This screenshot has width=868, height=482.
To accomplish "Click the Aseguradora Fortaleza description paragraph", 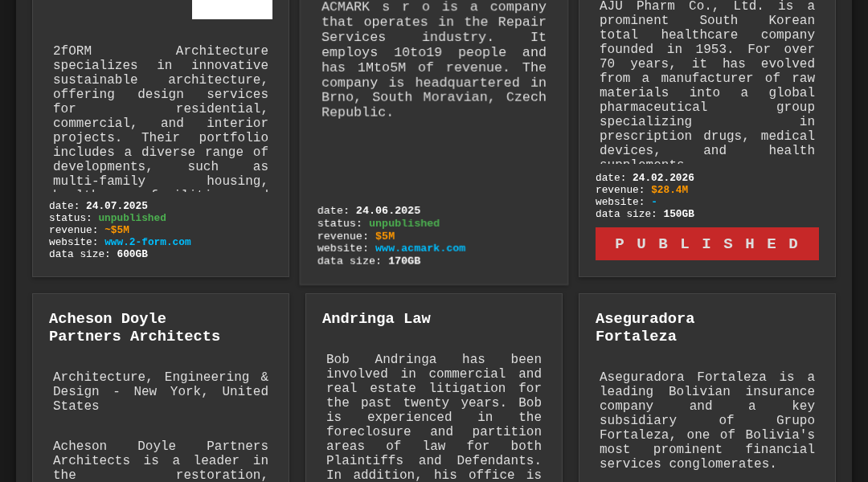I will pos(707,420).
